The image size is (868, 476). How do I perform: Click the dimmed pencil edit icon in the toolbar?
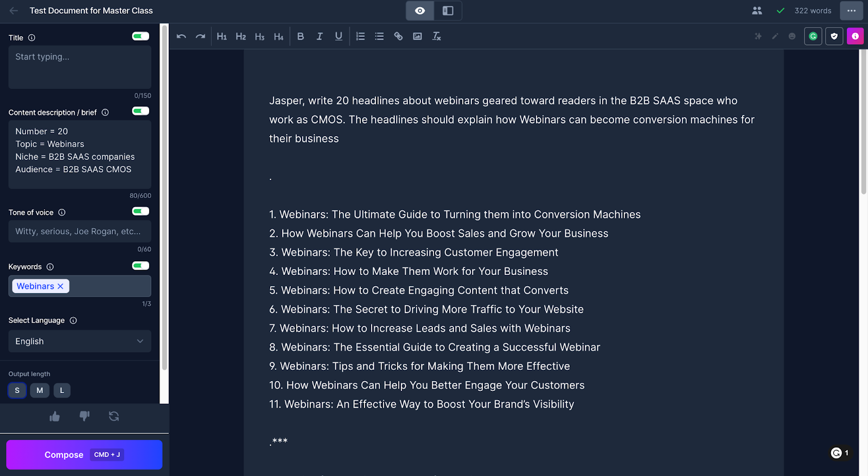point(775,36)
